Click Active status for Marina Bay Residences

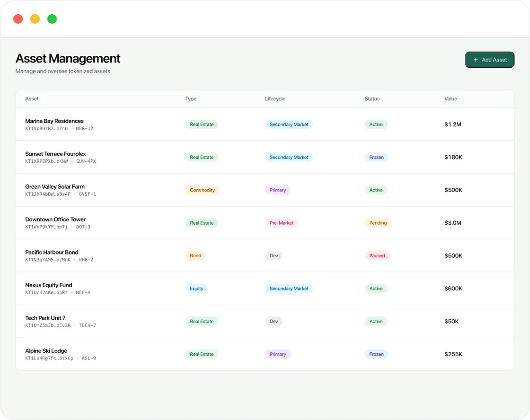point(376,124)
